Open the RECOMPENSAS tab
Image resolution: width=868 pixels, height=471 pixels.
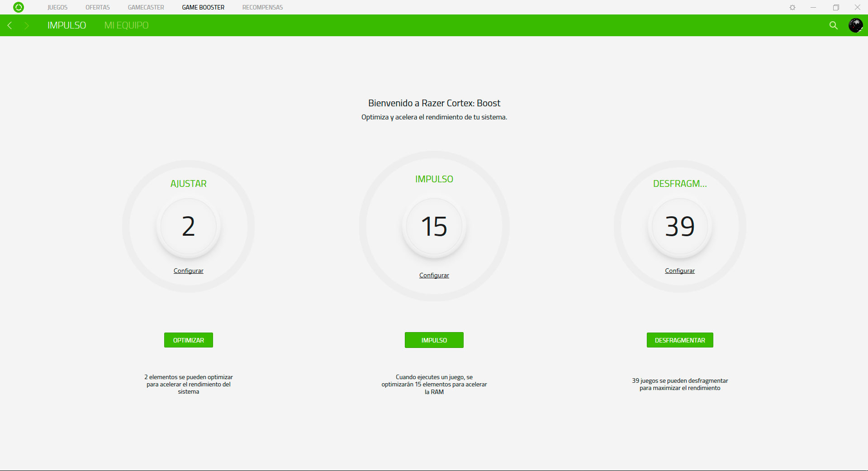(262, 7)
